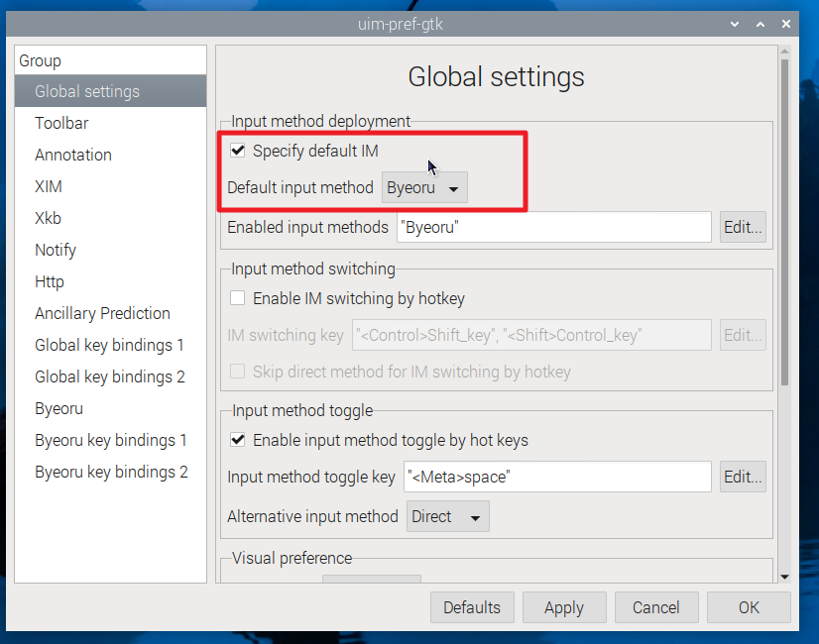Screen dimensions: 819x644
Task: Minimize the uim-pref-gtk window
Action: (735, 24)
